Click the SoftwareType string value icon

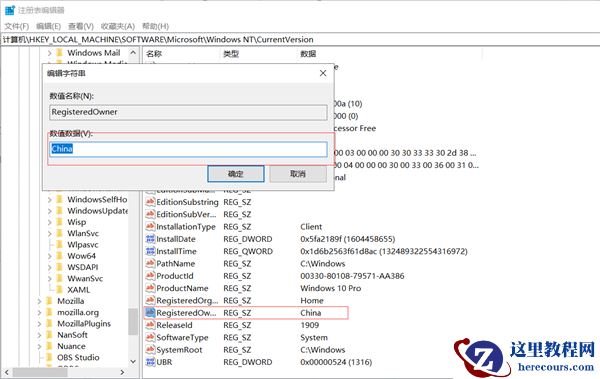pyautogui.click(x=150, y=338)
